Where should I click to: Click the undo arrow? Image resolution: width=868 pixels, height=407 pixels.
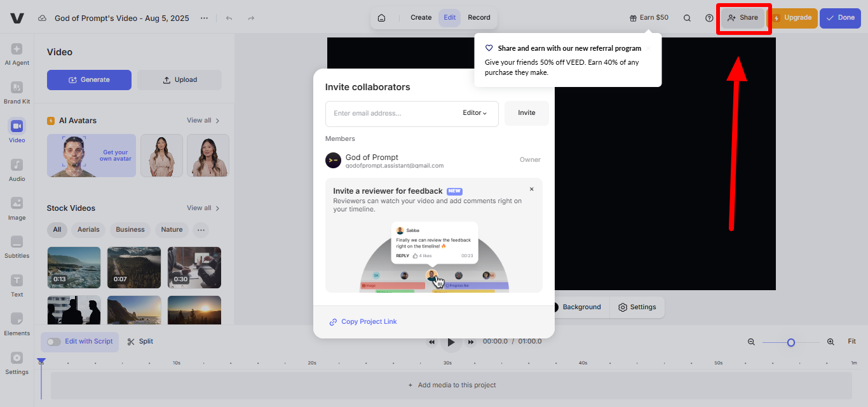229,18
